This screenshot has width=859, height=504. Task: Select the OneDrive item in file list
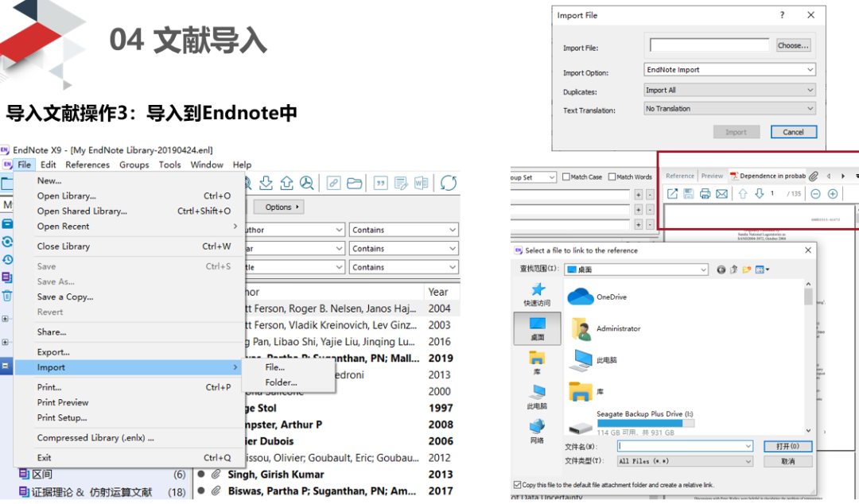(597, 297)
